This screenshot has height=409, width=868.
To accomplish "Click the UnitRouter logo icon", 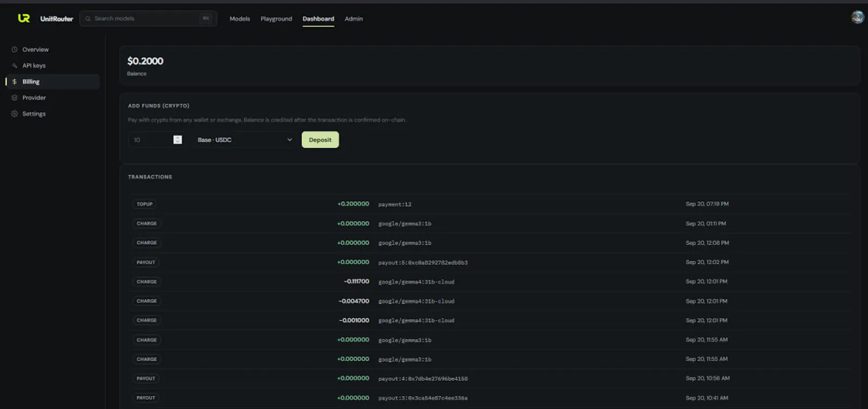I will (x=24, y=18).
